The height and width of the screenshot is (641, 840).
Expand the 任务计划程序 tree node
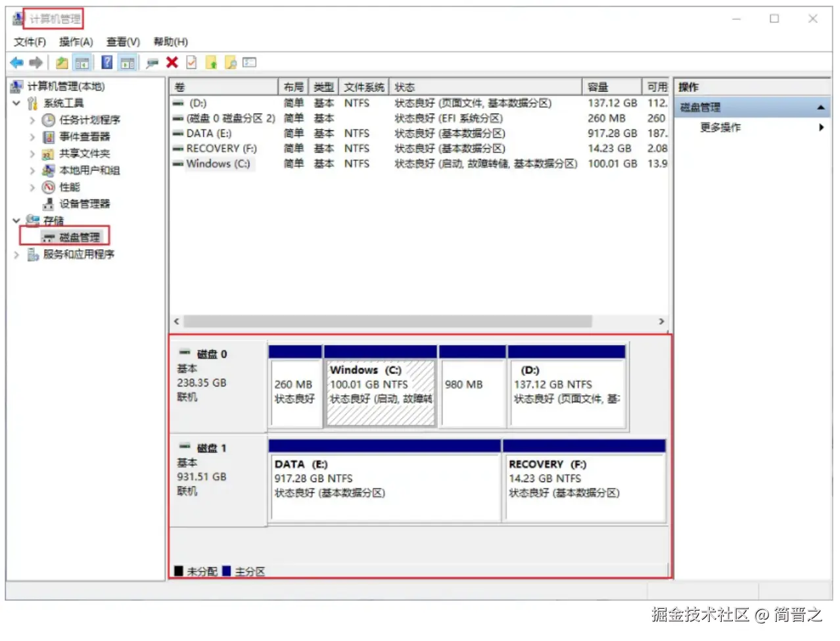32,120
